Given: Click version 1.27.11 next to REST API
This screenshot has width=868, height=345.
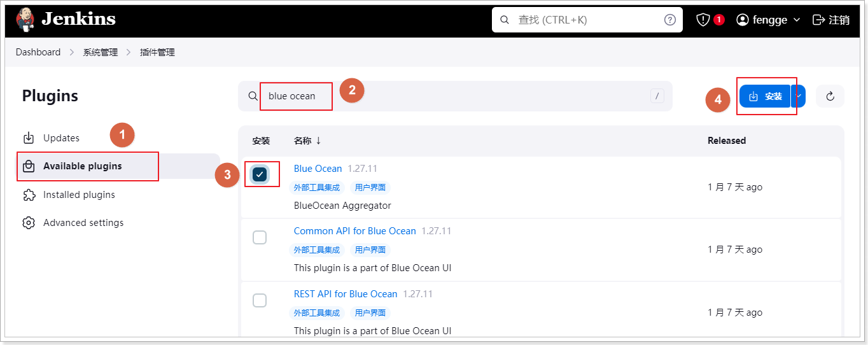Looking at the screenshot, I should 418,294.
